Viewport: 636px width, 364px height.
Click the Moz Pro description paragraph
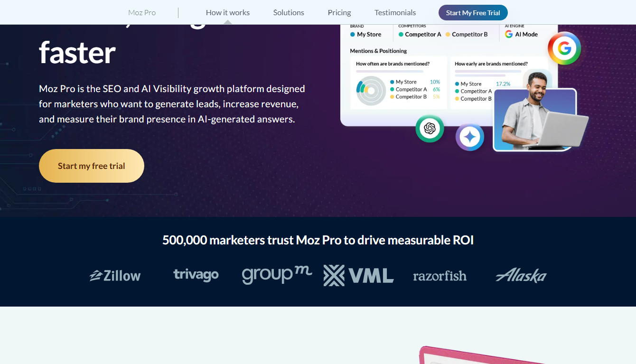pos(172,104)
